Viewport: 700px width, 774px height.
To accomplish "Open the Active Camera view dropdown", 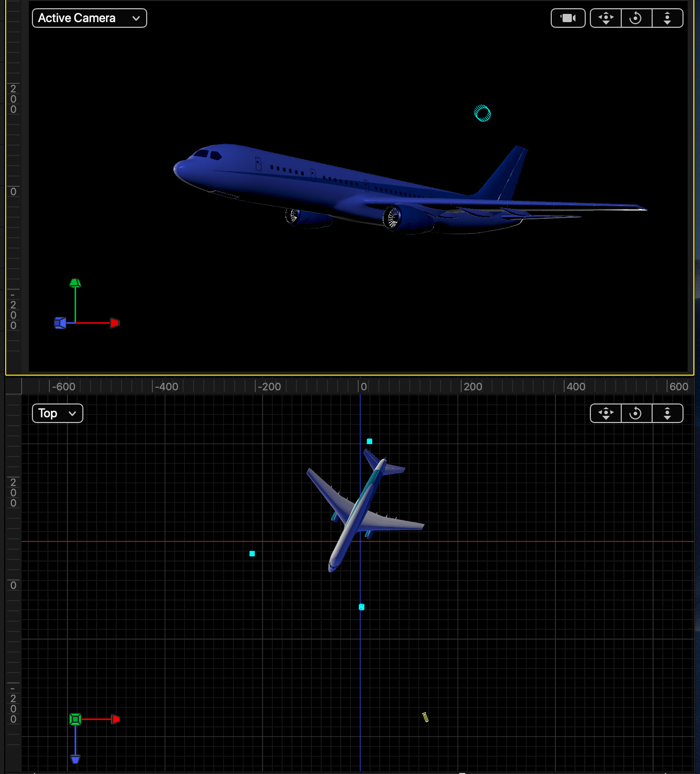I will pyautogui.click(x=89, y=18).
